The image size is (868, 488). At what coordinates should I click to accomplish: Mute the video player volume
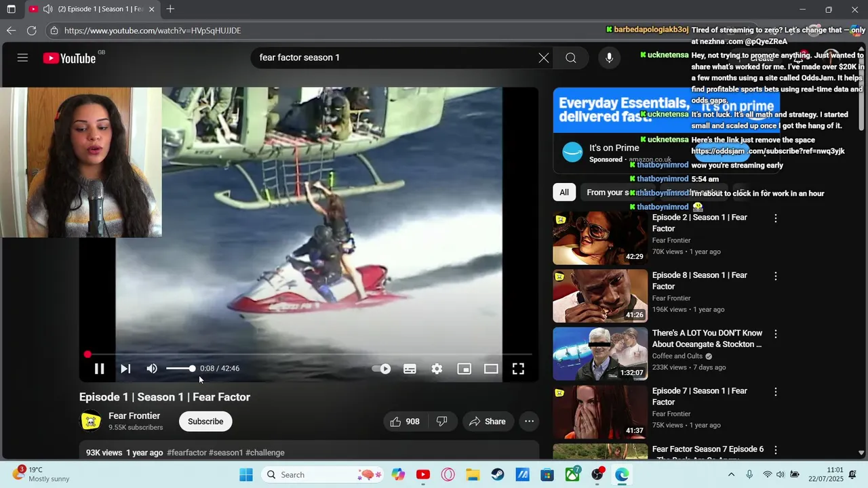(152, 369)
